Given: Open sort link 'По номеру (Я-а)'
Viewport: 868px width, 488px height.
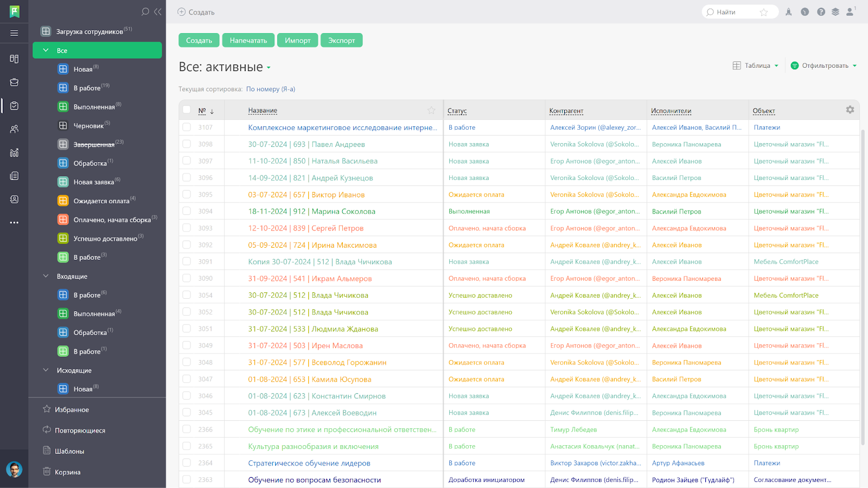Looking at the screenshot, I should click(x=270, y=88).
